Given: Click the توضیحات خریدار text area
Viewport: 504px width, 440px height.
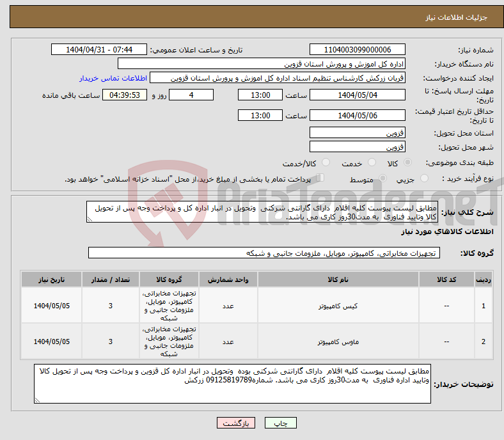Looking at the screenshot, I should coord(232,384).
